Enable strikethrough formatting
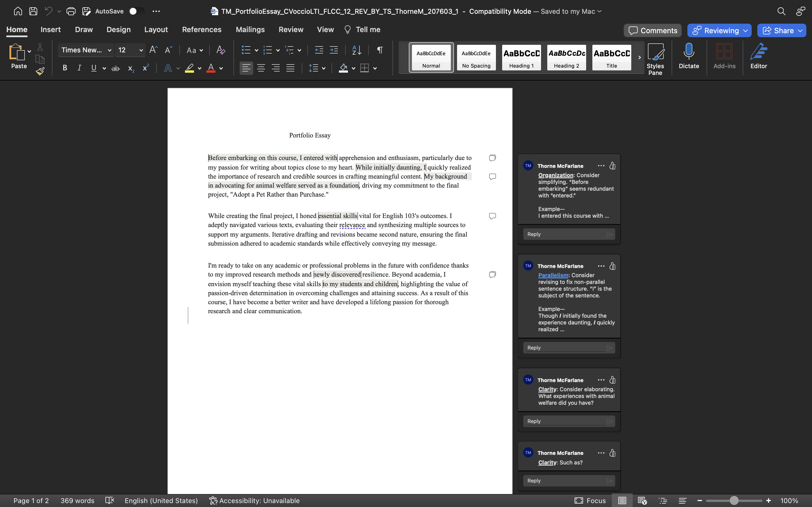Viewport: 812px width, 507px height. pos(115,68)
